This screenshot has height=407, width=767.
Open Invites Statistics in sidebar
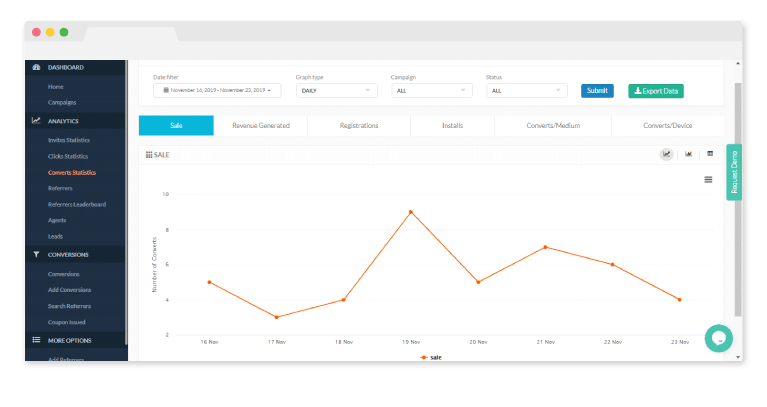click(69, 140)
